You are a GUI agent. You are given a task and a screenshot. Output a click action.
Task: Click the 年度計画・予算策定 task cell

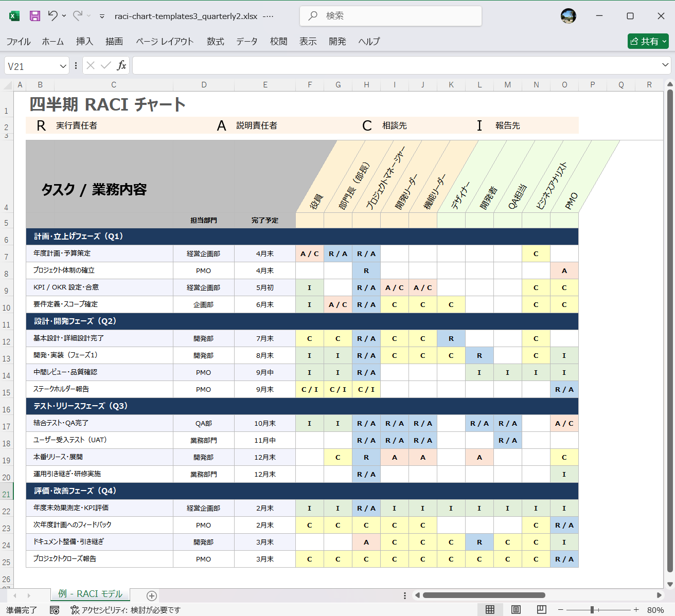pyautogui.click(x=100, y=253)
